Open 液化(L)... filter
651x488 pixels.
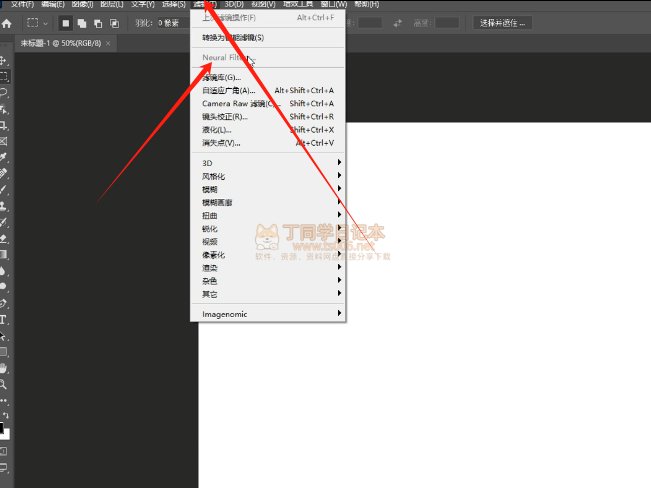(268, 130)
